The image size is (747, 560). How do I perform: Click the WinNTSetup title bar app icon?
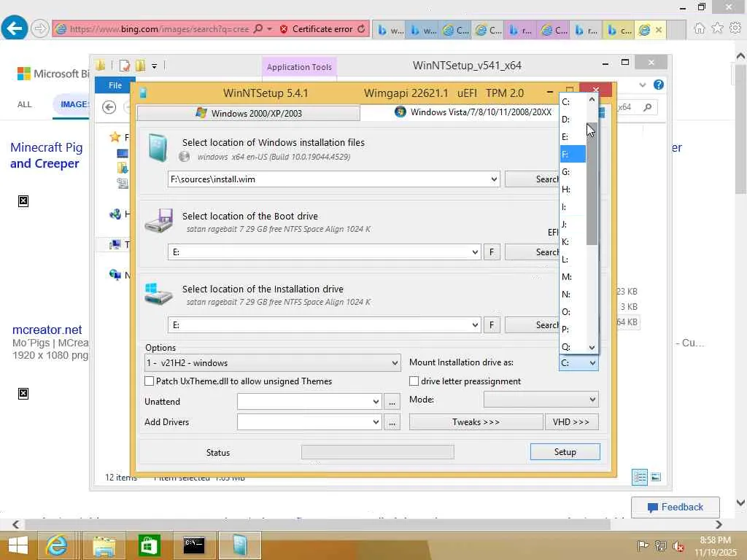coord(143,93)
